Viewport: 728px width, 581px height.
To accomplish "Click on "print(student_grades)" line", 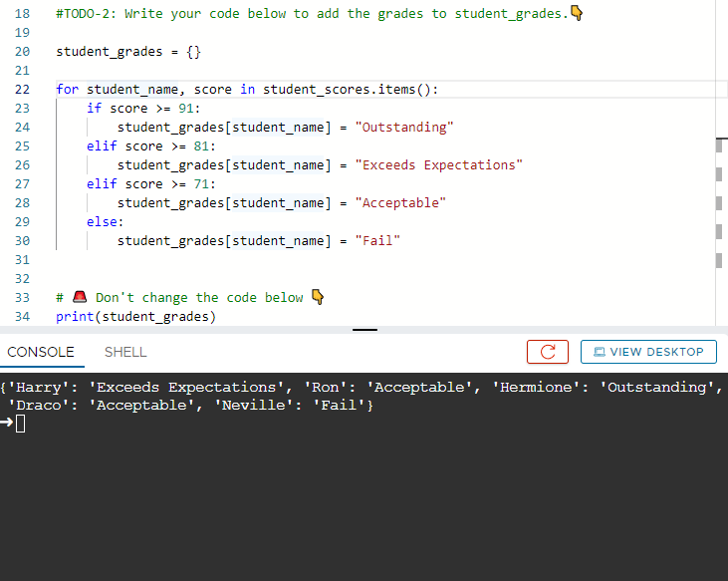I will pyautogui.click(x=136, y=316).
